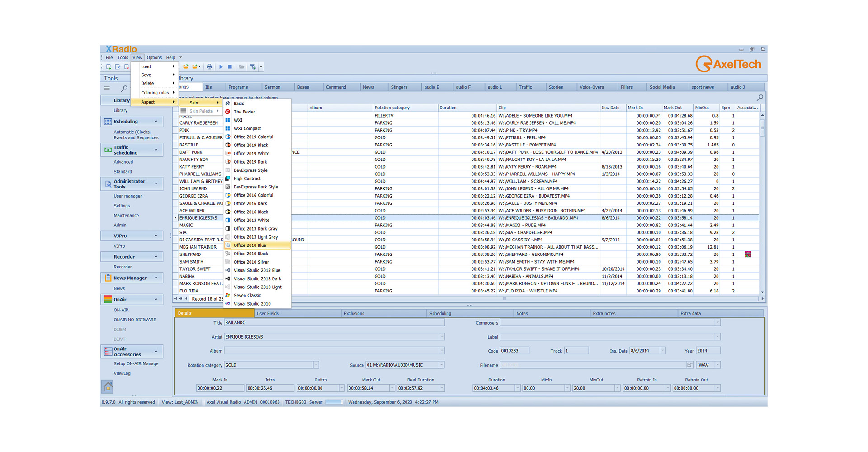The image size is (868, 452).
Task: Click the blue stop toolbar button
Action: click(x=230, y=67)
